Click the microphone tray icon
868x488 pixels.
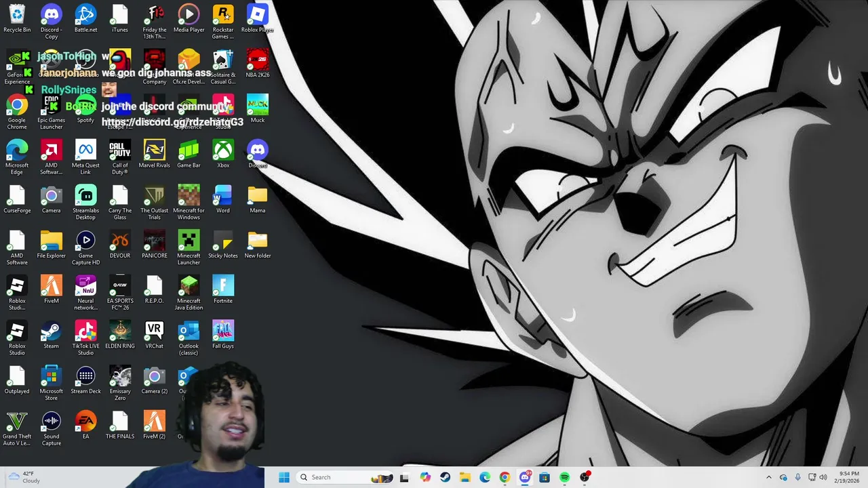click(x=797, y=477)
